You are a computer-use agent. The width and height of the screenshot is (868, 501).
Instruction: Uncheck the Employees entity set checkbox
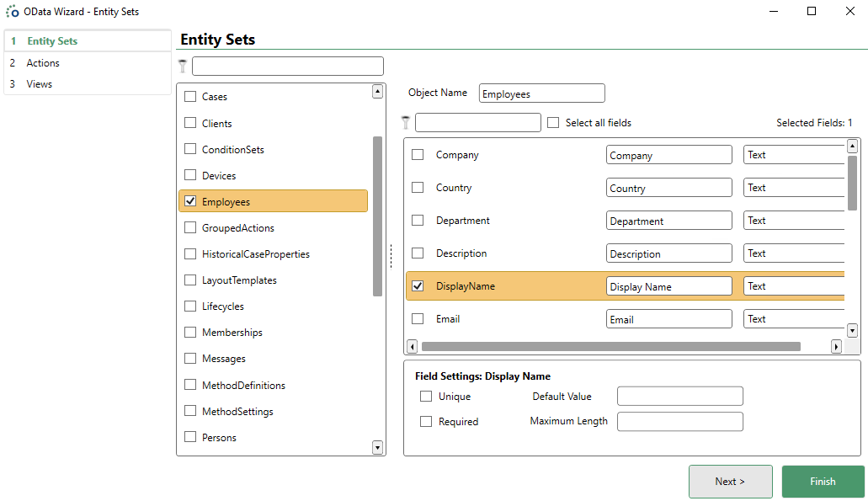[190, 201]
